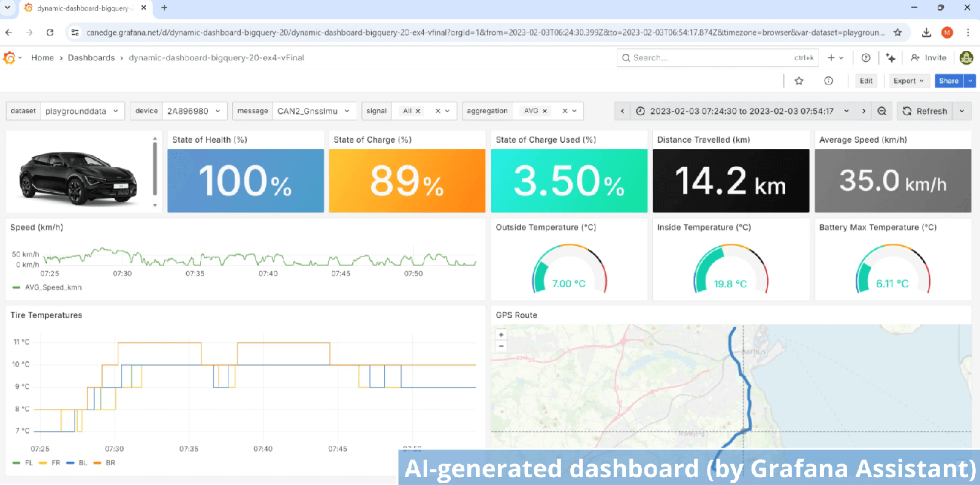This screenshot has width=980, height=485.
Task: Open State of Charge (%) panel title
Action: pos(372,140)
